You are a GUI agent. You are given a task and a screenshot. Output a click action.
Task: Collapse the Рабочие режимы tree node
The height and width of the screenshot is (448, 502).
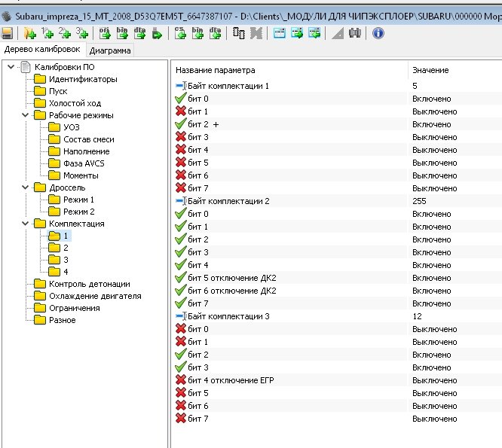point(24,115)
